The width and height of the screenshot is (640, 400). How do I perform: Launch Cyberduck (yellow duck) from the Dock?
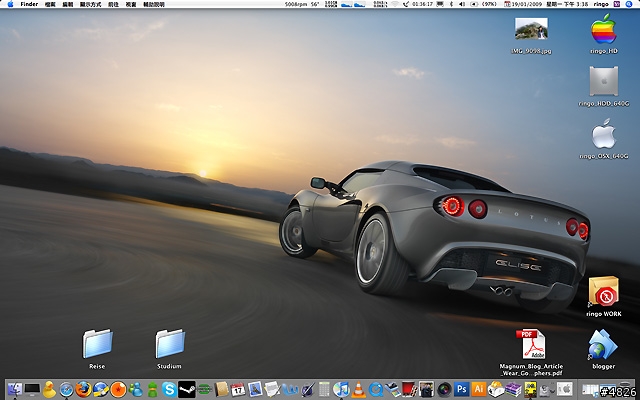pyautogui.click(x=49, y=389)
